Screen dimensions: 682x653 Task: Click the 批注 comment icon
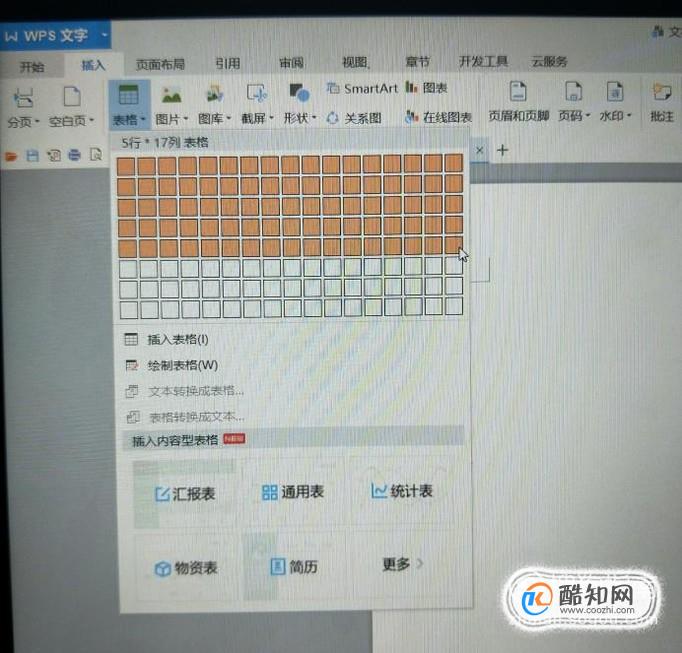(x=662, y=92)
